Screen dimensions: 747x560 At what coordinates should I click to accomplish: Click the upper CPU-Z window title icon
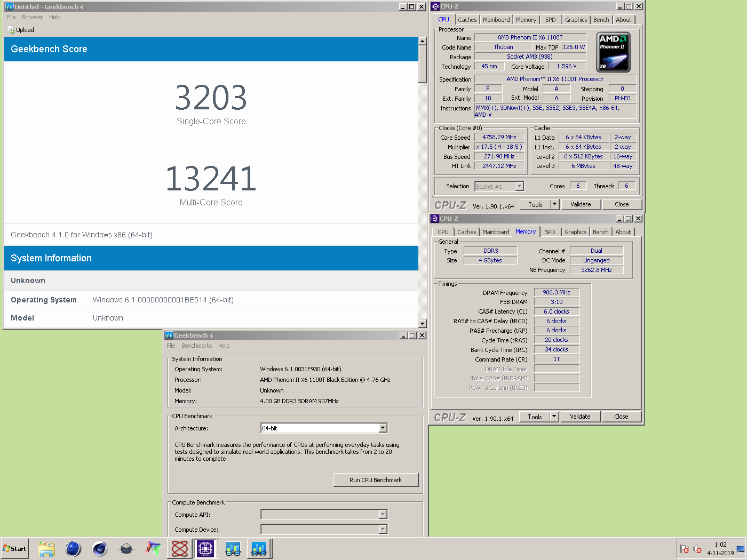tap(435, 6)
